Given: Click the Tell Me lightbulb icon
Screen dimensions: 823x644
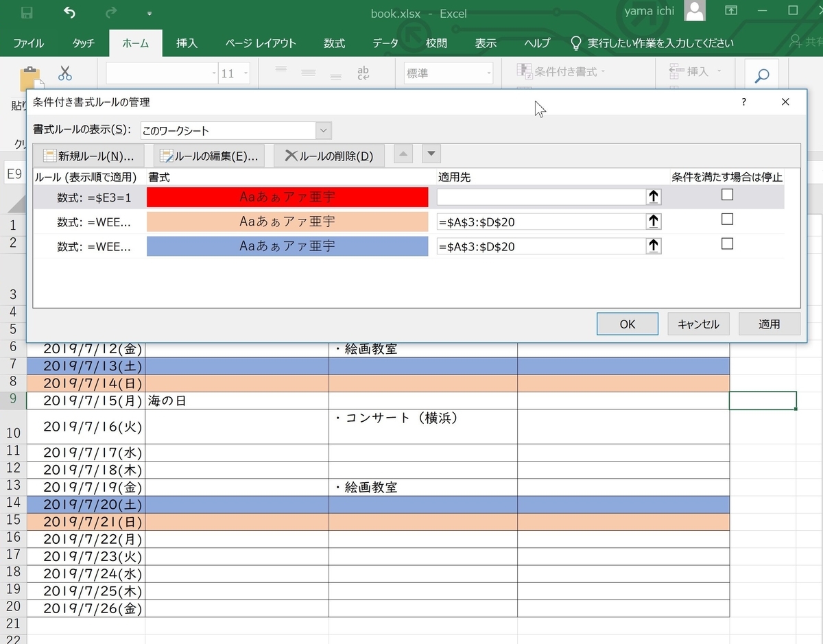Looking at the screenshot, I should 575,43.
